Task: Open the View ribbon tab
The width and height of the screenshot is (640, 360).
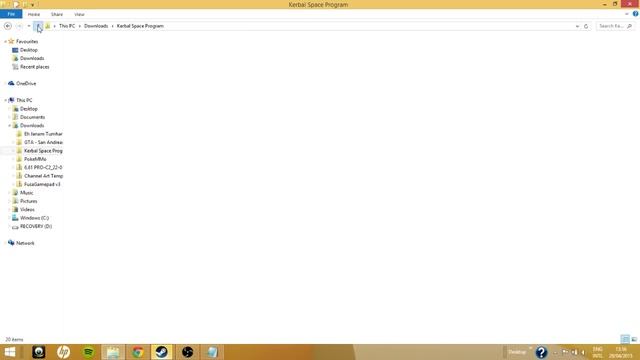Action: [x=79, y=14]
